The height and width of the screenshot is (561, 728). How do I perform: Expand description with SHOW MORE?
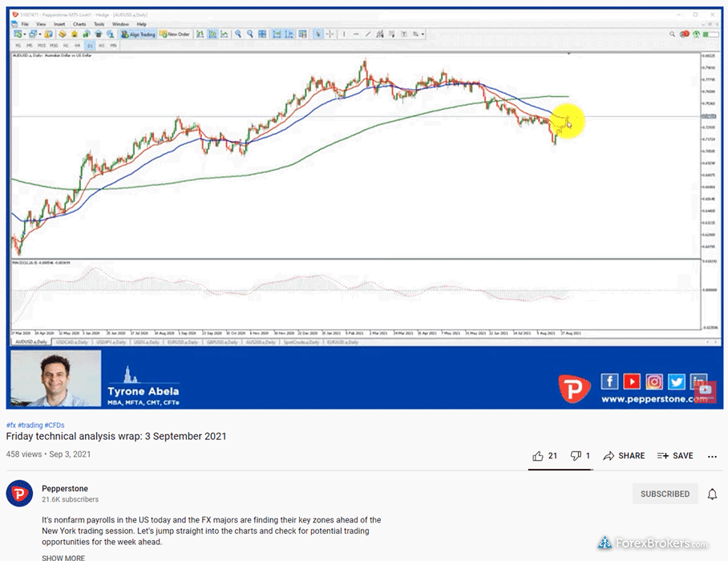tap(63, 557)
